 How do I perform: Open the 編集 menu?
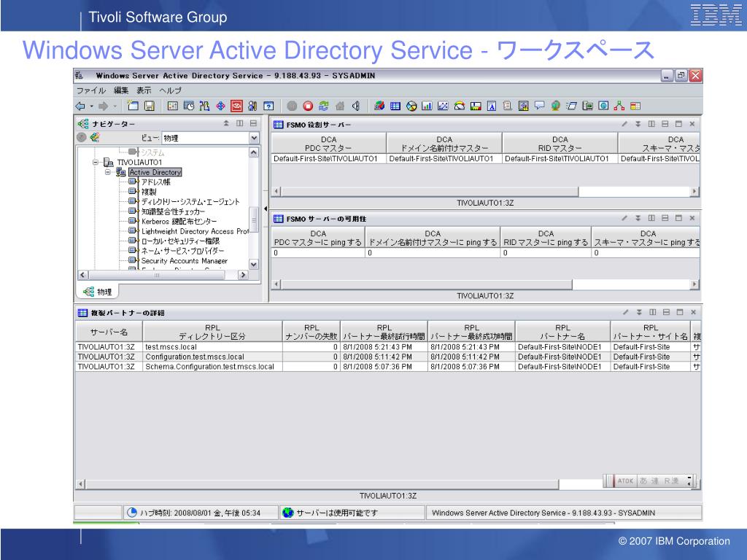pyautogui.click(x=121, y=90)
